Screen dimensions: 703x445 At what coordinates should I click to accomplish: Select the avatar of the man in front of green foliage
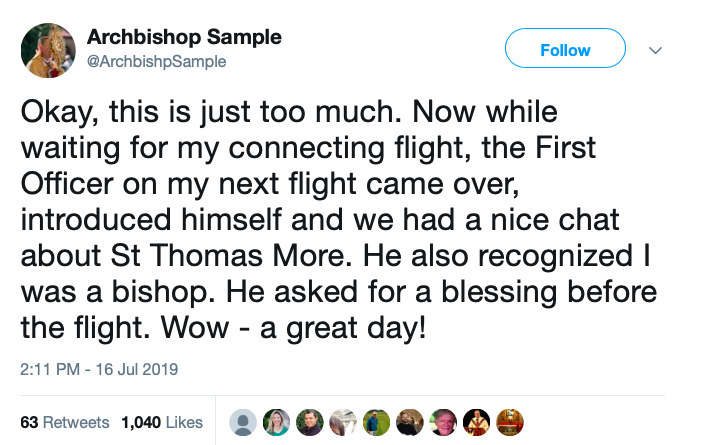coord(310,423)
